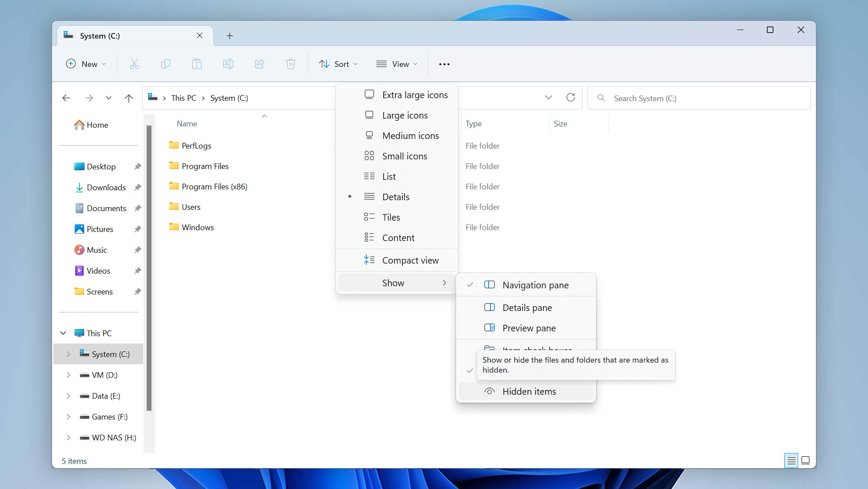Expand Games (F:) drive node

pyautogui.click(x=68, y=417)
